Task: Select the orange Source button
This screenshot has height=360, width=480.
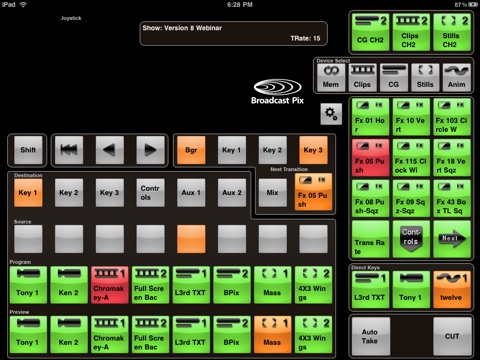Action: 191,239
